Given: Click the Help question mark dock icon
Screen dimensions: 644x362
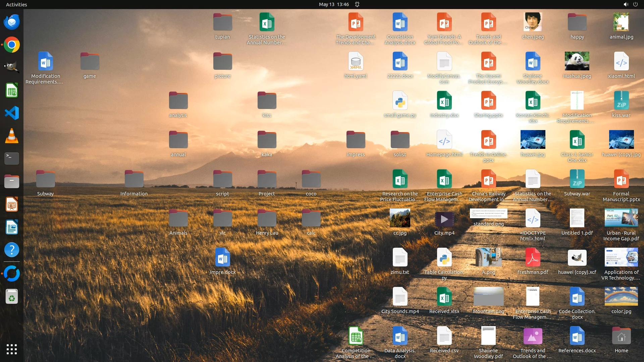Looking at the screenshot, I should (x=12, y=250).
